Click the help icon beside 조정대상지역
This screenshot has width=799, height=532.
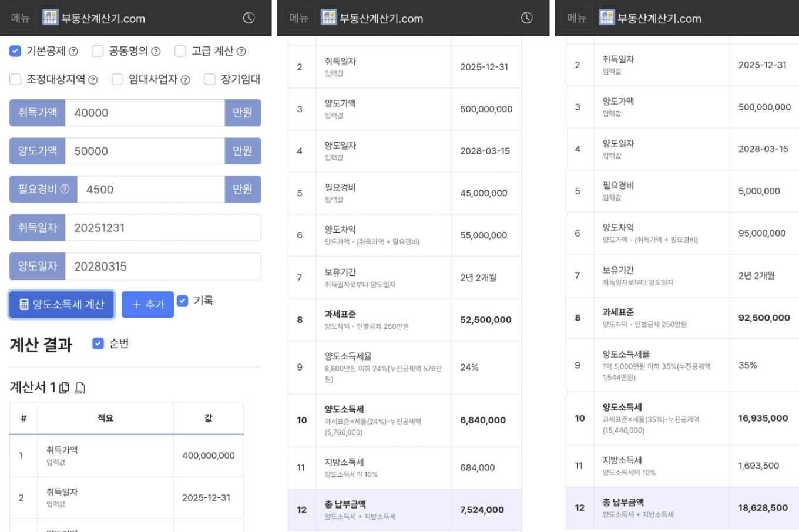click(93, 80)
